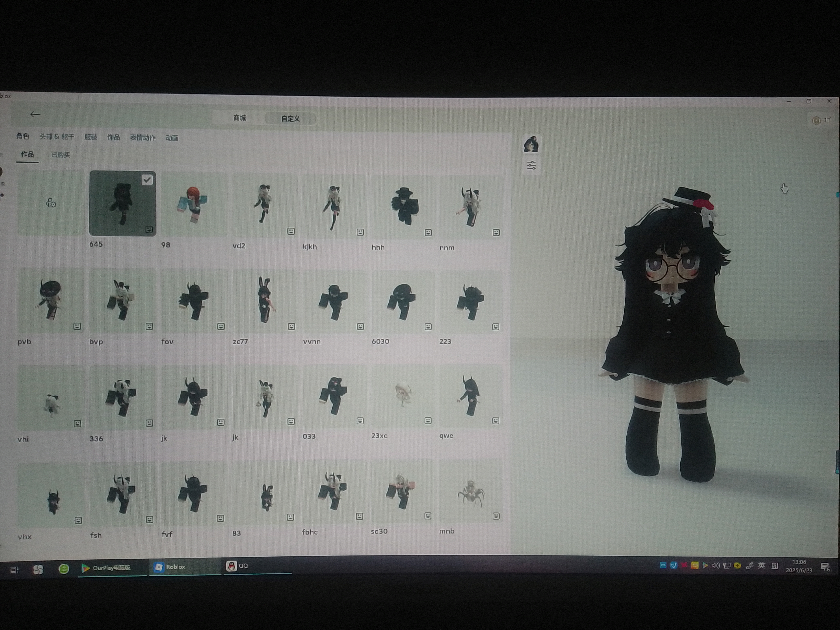Create a new character outfit tile
This screenshot has height=630, width=840.
51,203
